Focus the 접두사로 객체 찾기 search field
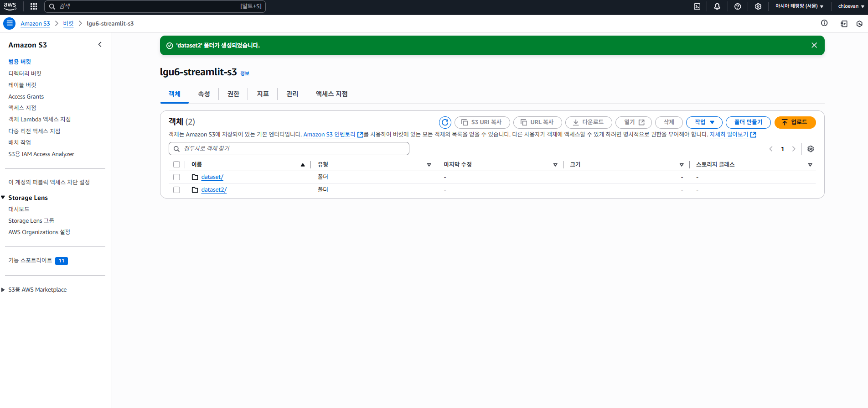 [289, 149]
